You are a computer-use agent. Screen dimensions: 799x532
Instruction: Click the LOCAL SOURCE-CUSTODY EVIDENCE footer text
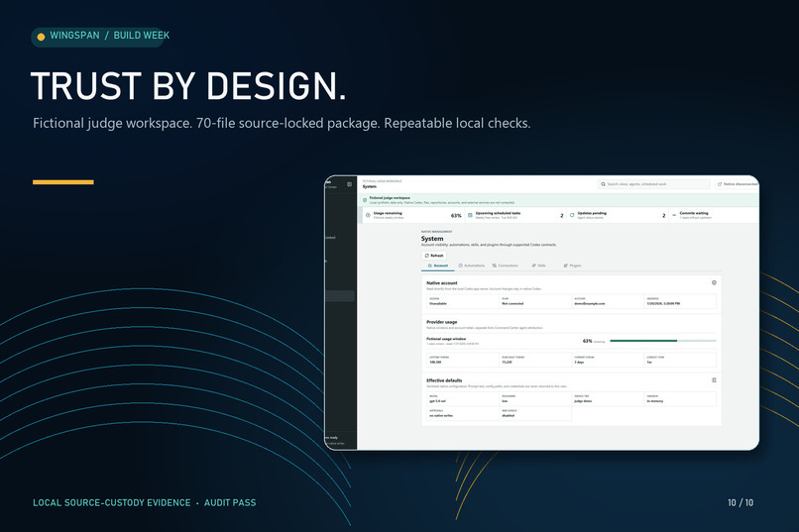[x=112, y=503]
